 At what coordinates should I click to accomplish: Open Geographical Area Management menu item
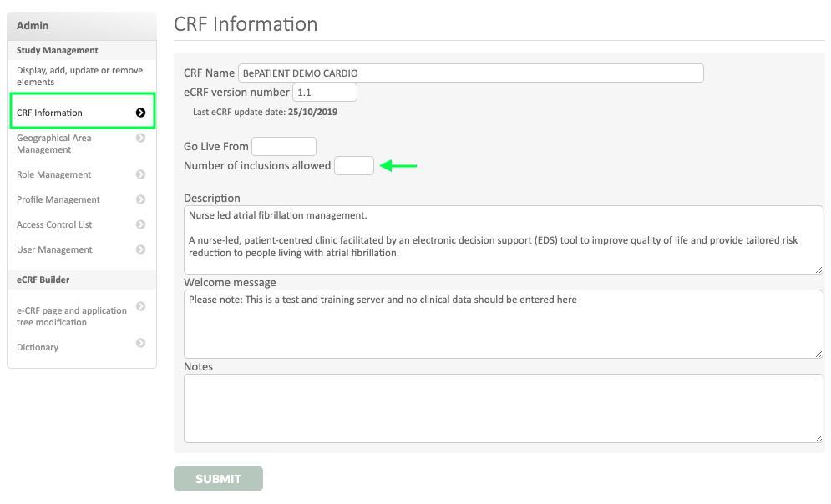point(54,144)
